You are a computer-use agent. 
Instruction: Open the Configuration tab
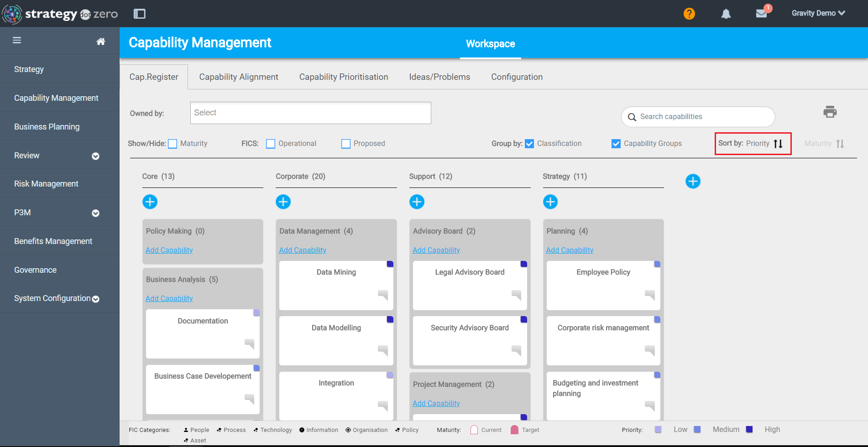point(517,77)
